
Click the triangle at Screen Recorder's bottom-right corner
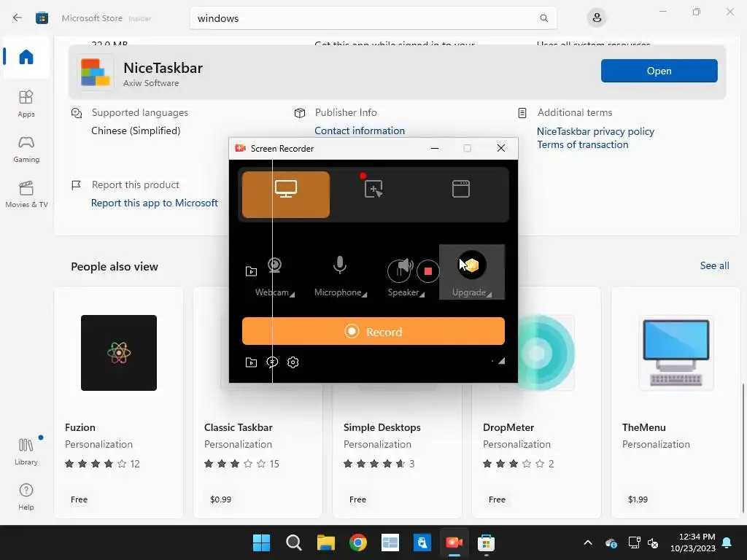pyautogui.click(x=501, y=361)
